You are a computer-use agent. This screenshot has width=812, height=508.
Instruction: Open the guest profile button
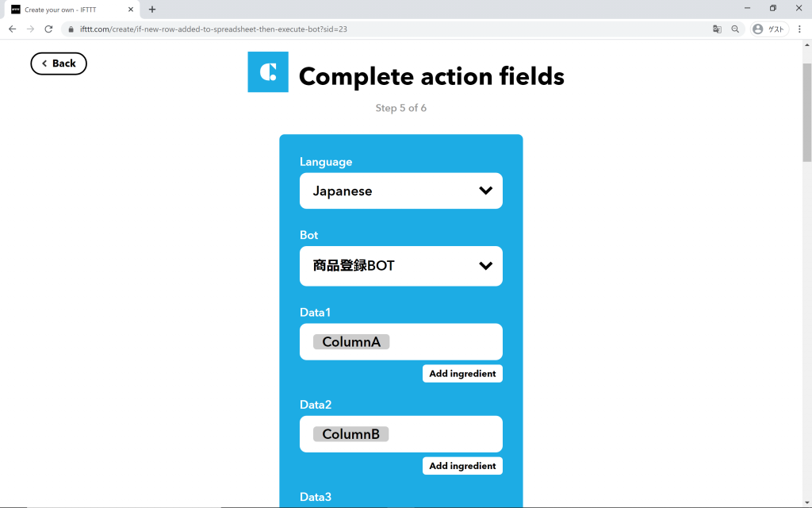pyautogui.click(x=769, y=29)
